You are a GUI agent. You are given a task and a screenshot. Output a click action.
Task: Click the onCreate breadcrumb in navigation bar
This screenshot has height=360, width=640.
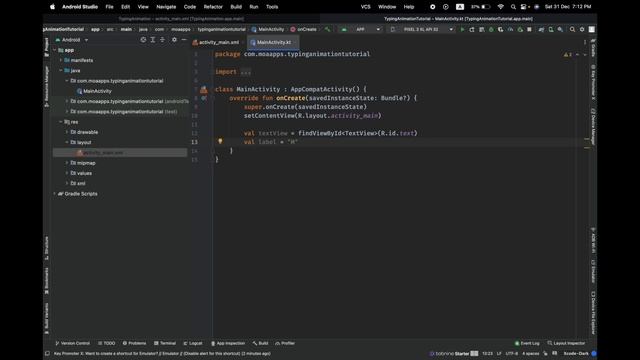(x=303, y=29)
